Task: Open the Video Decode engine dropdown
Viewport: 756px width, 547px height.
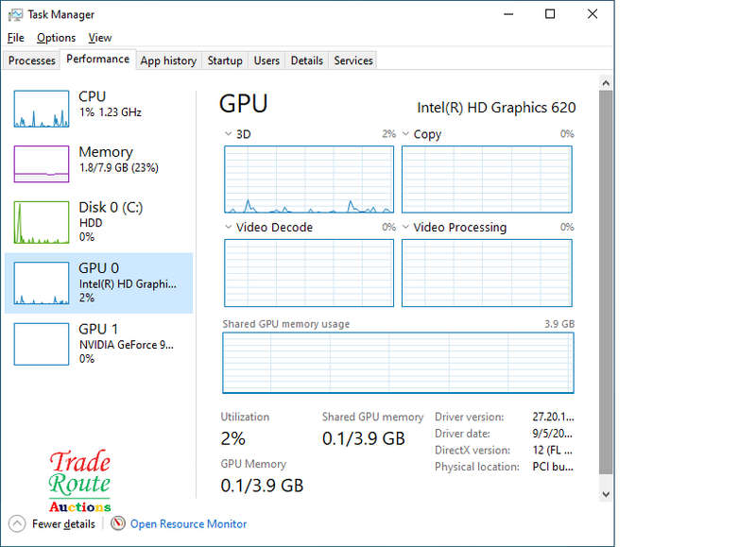Action: [x=228, y=227]
